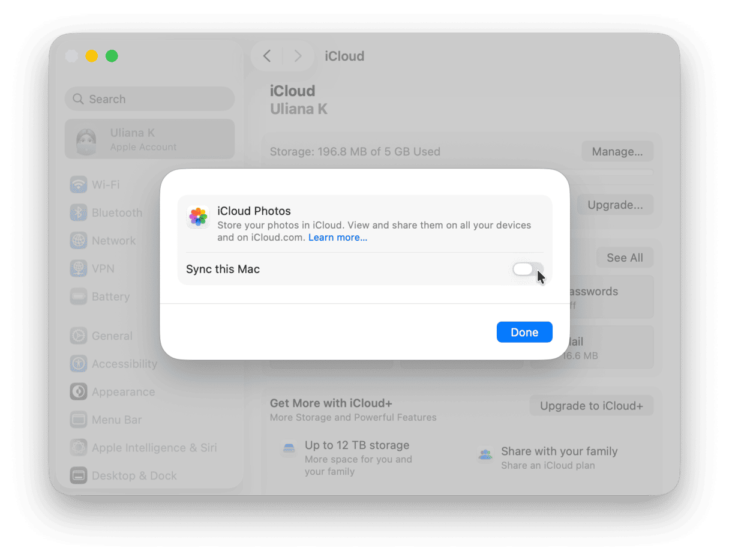Click the iCloud Photos flower icon

point(198,217)
